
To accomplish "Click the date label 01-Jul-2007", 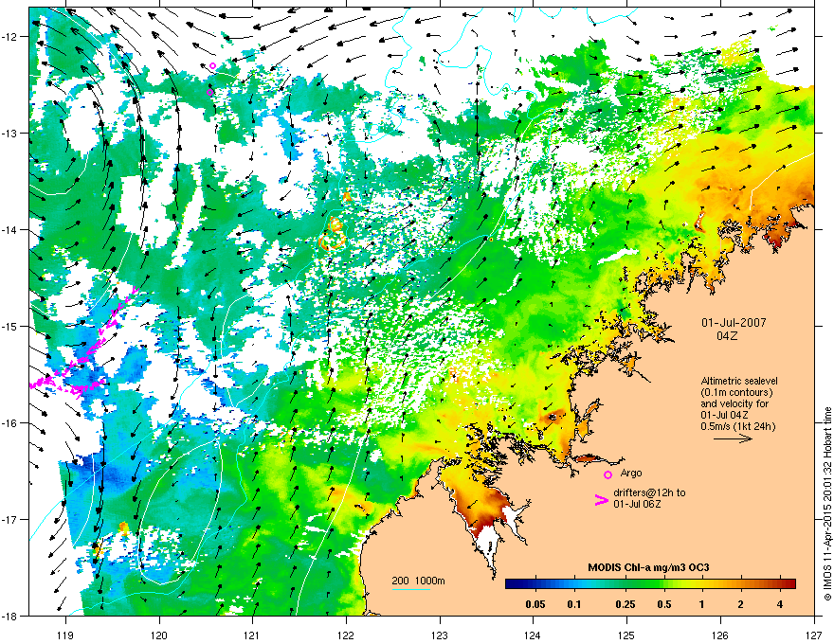I will pos(734,323).
